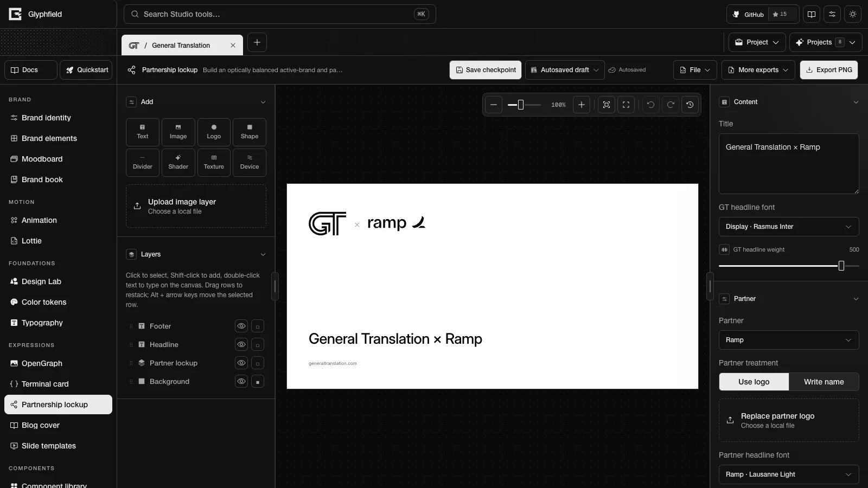868x488 pixels.
Task: Click Save checkpoint button
Action: 486,70
